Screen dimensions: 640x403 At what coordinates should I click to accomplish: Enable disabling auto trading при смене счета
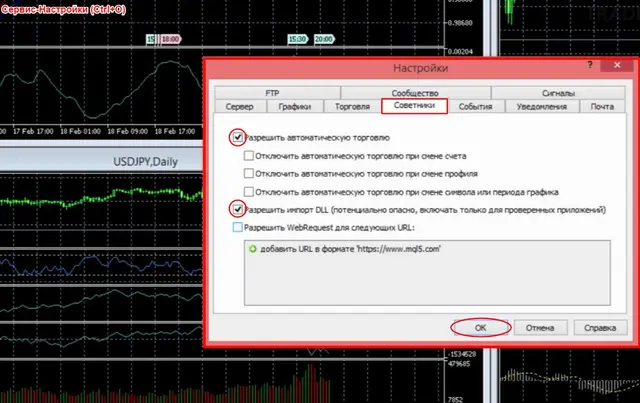(x=249, y=156)
